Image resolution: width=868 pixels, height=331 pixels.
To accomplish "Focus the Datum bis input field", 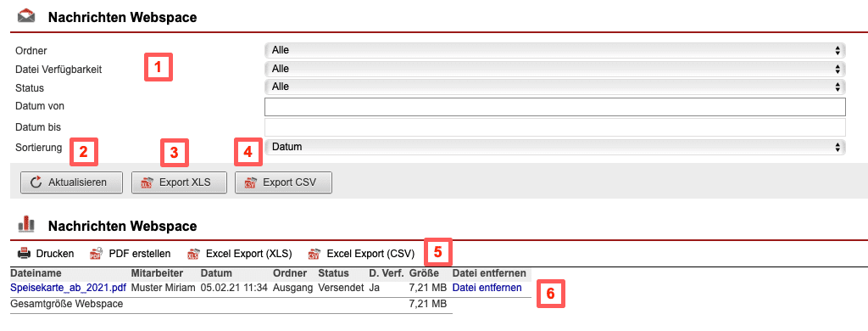I will click(x=555, y=127).
